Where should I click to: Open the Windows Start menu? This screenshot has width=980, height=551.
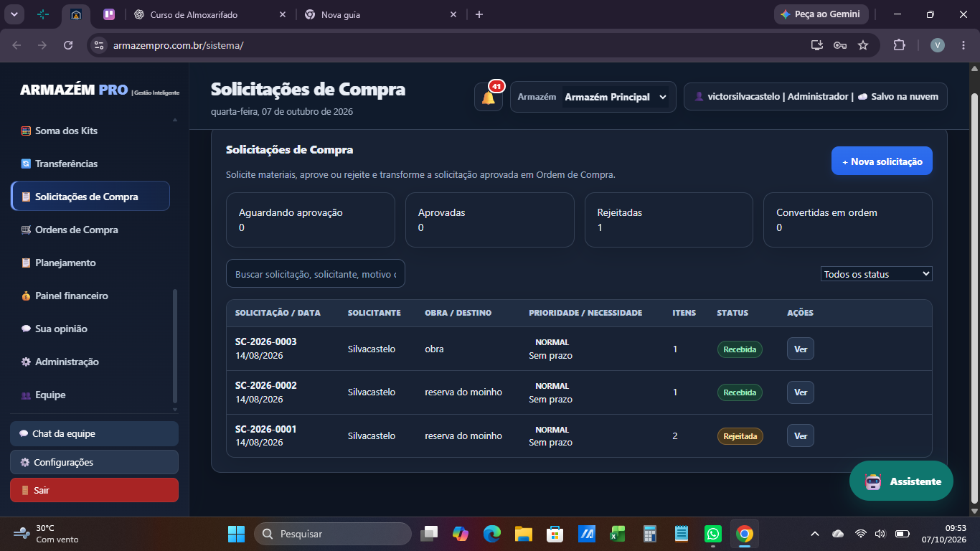(236, 534)
